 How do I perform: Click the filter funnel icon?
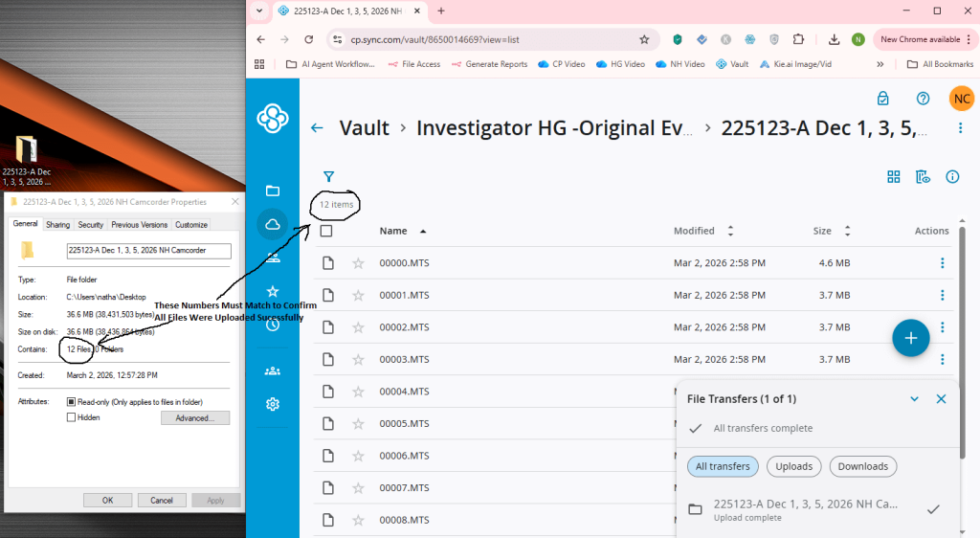(329, 177)
